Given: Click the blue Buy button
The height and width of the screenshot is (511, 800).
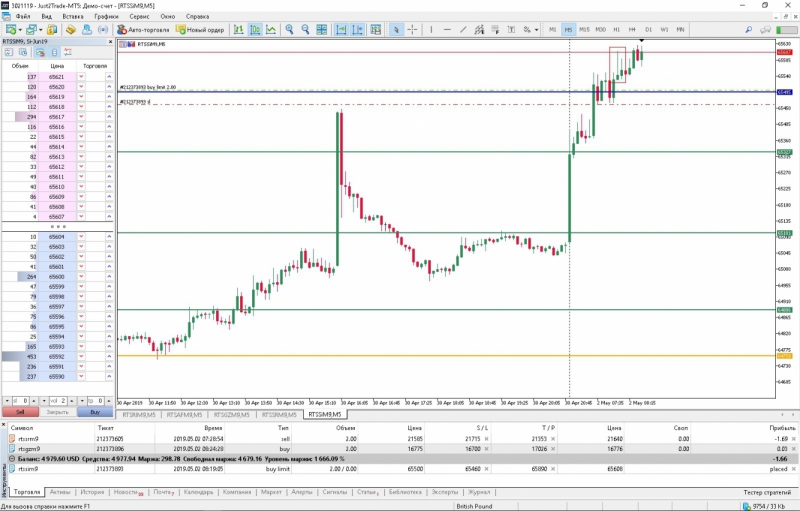Looking at the screenshot, I should 95,412.
